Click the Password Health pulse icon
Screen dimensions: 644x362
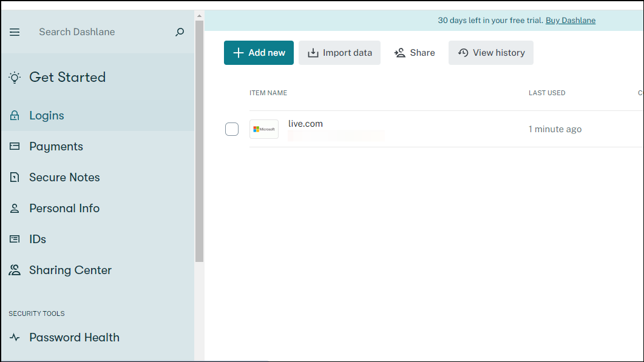point(15,337)
